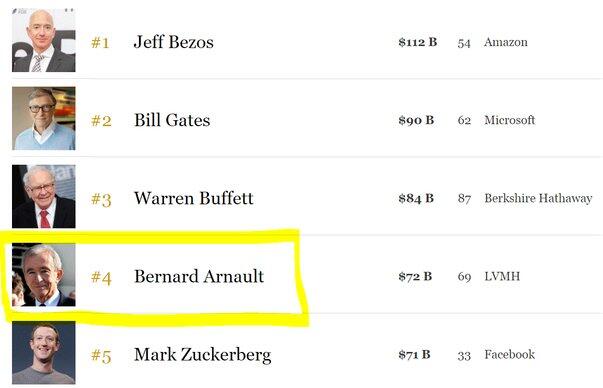
Task: Open Bill Gates profile photo
Action: coord(44,118)
